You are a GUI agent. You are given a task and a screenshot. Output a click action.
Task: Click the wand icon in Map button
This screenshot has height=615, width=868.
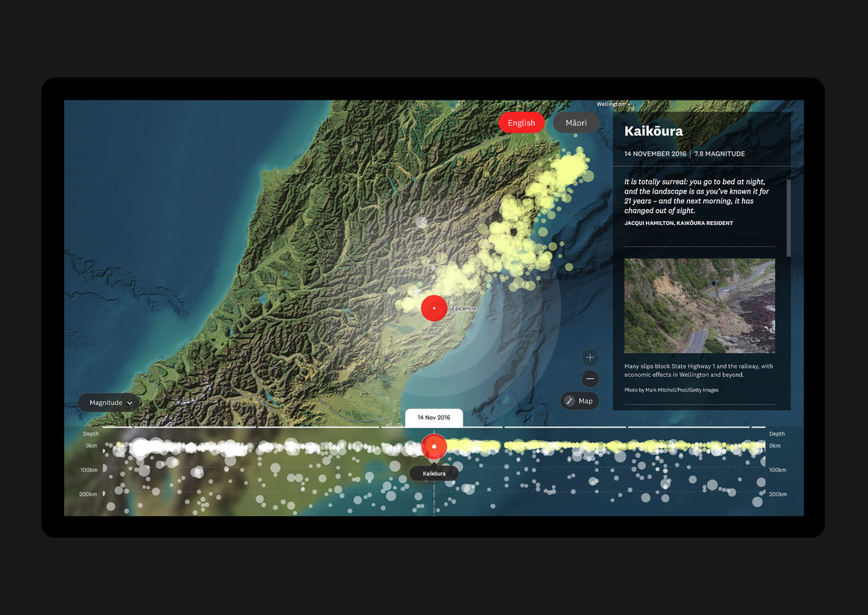570,401
